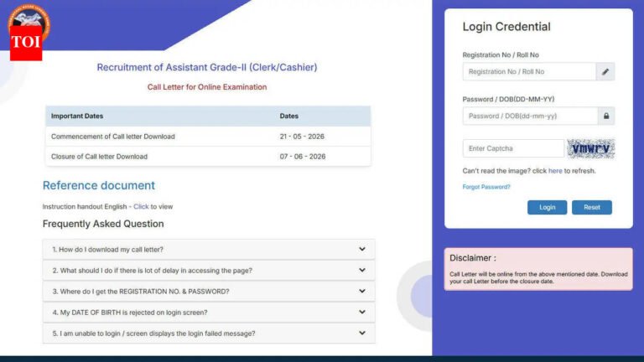Screen dimensions: 644x362
Task: Click the pencil icon beside Registration No field
Action: click(605, 72)
